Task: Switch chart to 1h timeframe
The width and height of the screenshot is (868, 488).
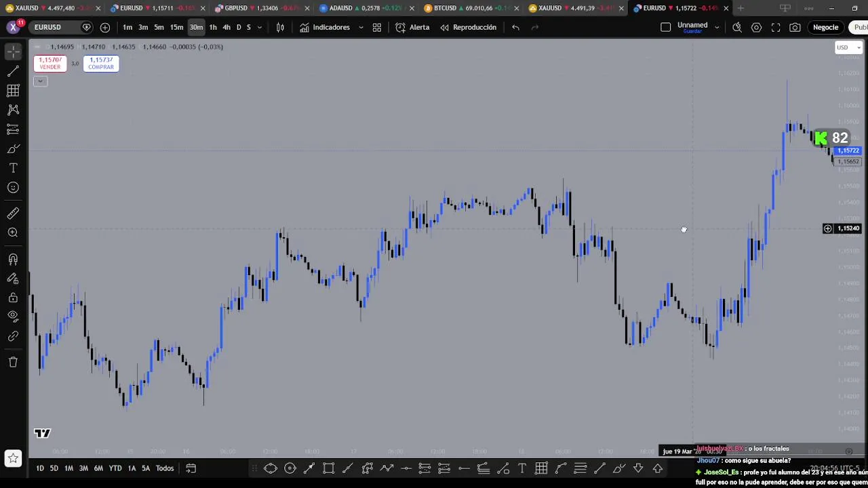Action: pos(213,27)
